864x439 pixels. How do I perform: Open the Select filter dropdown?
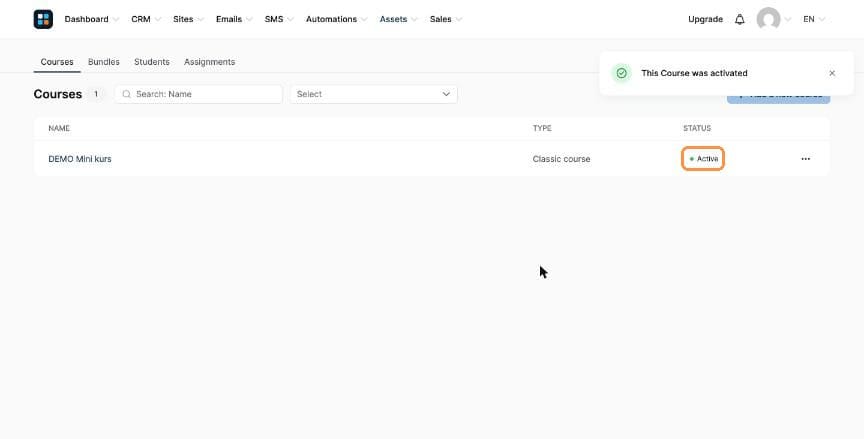click(x=374, y=94)
